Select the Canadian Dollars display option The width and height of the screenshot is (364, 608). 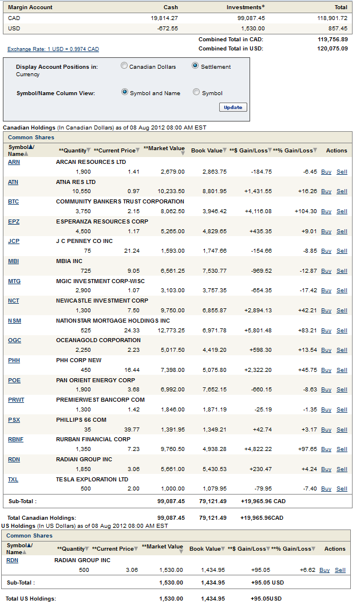coord(124,66)
